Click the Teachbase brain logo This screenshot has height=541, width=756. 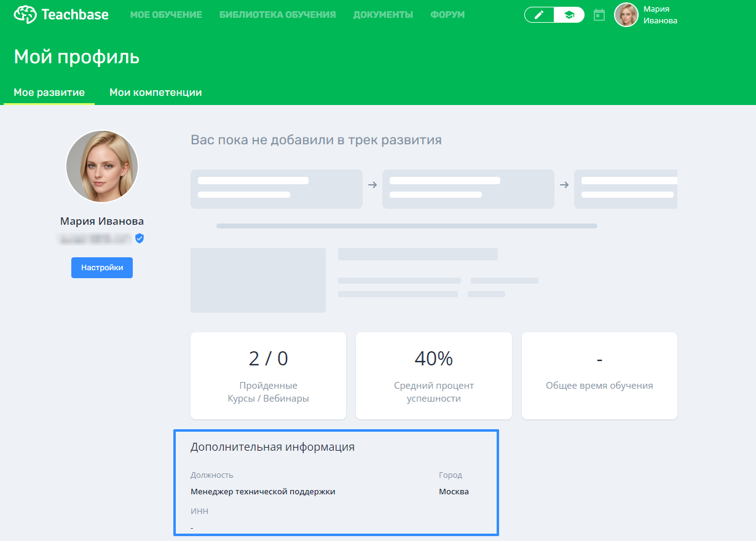(25, 14)
